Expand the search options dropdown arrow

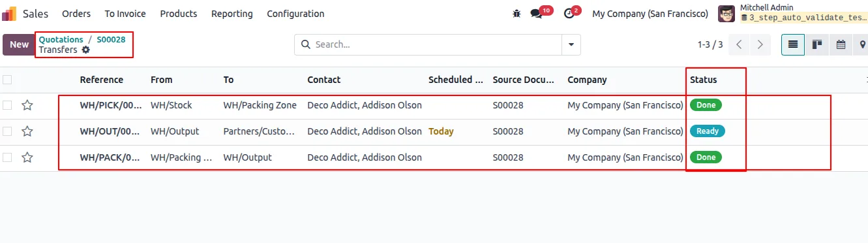pos(571,44)
